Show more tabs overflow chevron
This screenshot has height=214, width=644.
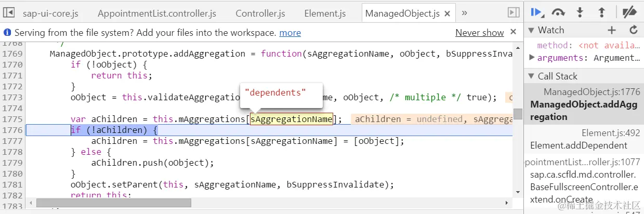tap(464, 13)
